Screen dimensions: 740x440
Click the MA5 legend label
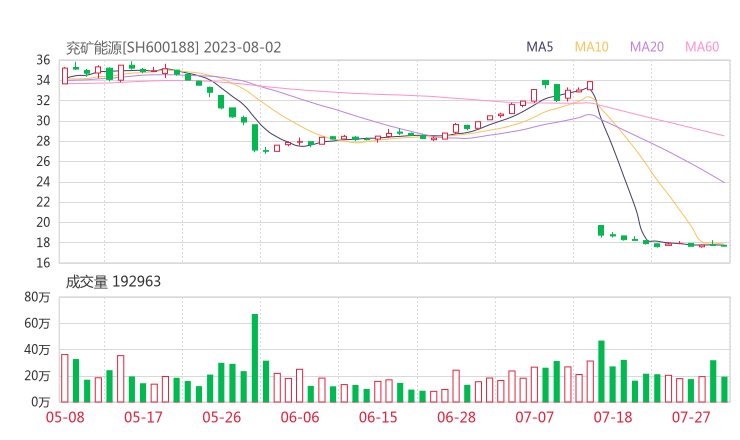[x=539, y=47]
